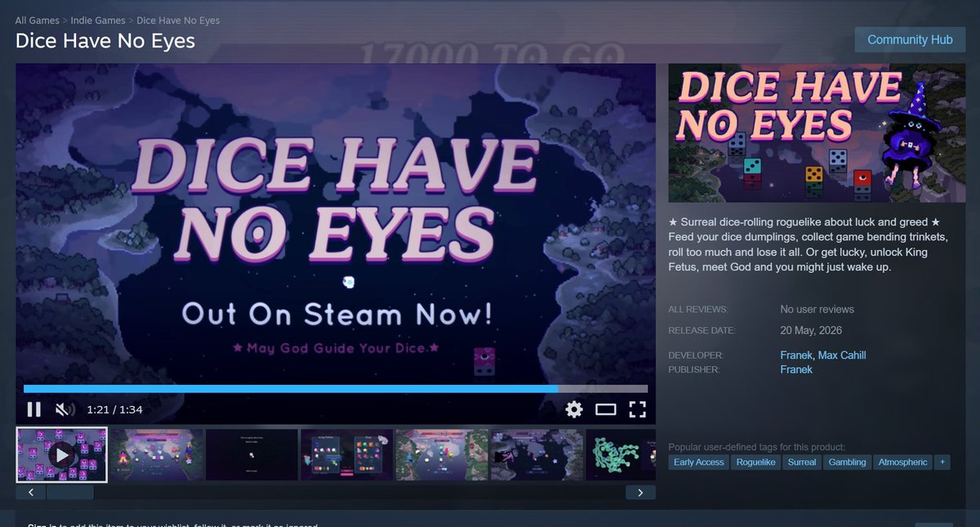The image size is (980, 527).
Task: Open Dice Have No Eyes breadcrumb link
Action: (x=178, y=20)
